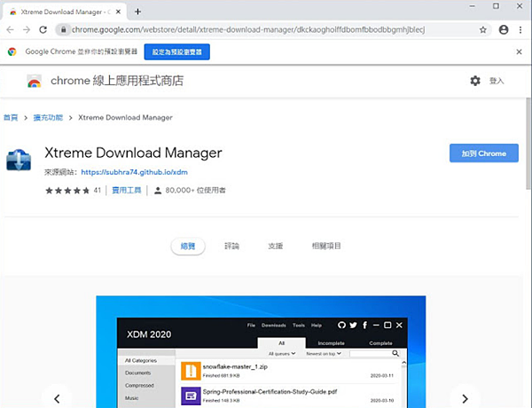This screenshot has height=408, width=532.
Task: Click the XDM list scroll-up arrow
Action: (x=403, y=363)
